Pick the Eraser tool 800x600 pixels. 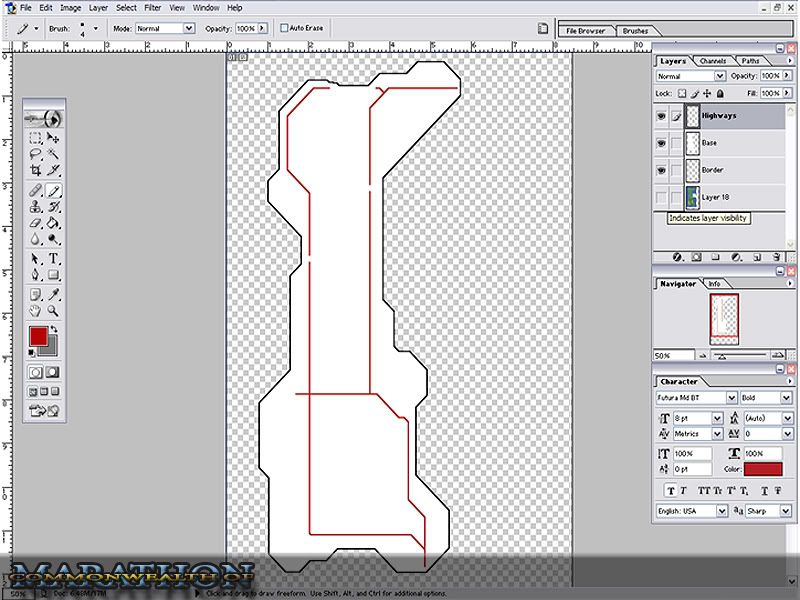tap(35, 223)
